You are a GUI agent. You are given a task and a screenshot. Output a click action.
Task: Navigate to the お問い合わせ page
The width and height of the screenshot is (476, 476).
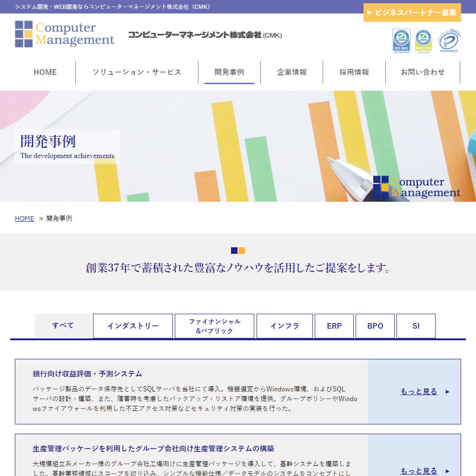click(422, 72)
